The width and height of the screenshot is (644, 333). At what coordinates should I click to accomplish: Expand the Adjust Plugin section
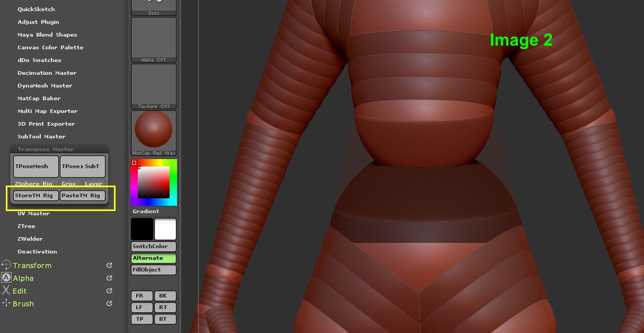tap(38, 22)
